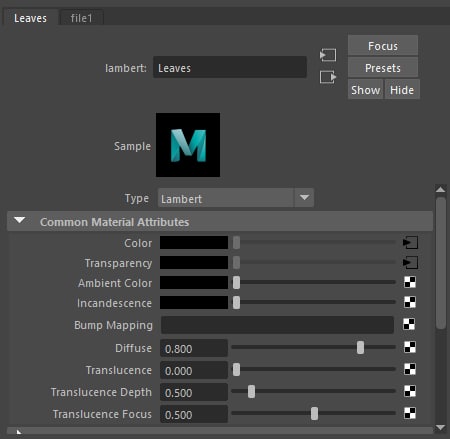
Task: Collapse the Common Material Attributes section
Action: coord(20,221)
